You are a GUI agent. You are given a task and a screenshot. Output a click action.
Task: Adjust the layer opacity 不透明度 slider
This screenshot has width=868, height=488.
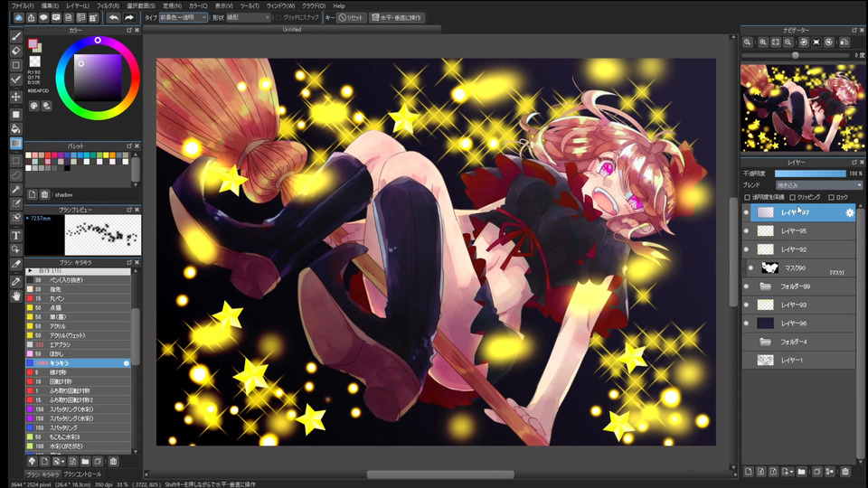(x=810, y=174)
